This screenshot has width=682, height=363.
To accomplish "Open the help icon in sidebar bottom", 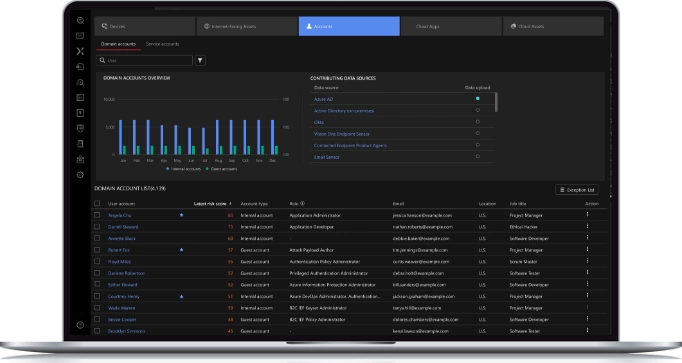I will (x=80, y=325).
